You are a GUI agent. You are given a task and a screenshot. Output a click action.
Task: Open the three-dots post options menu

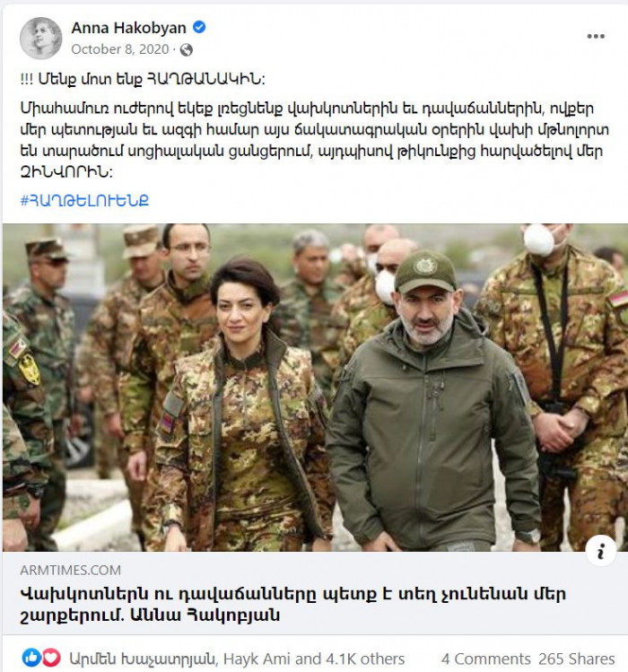click(x=596, y=37)
